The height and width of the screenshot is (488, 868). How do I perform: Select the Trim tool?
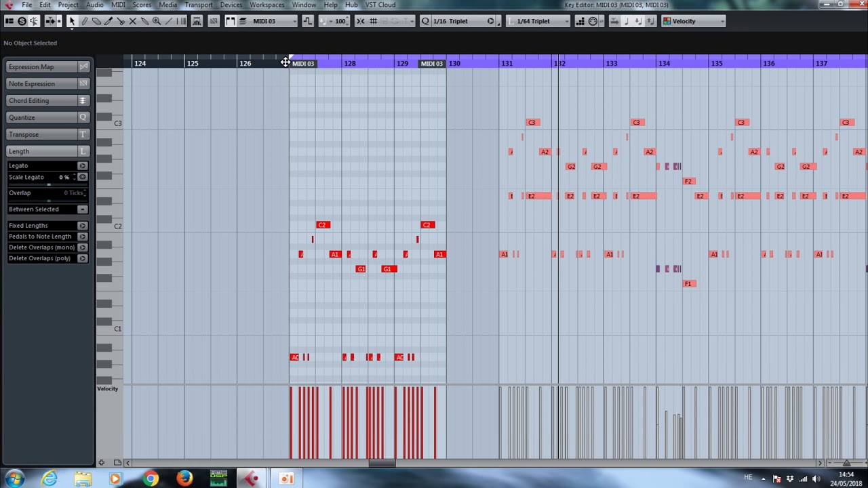pyautogui.click(x=108, y=21)
